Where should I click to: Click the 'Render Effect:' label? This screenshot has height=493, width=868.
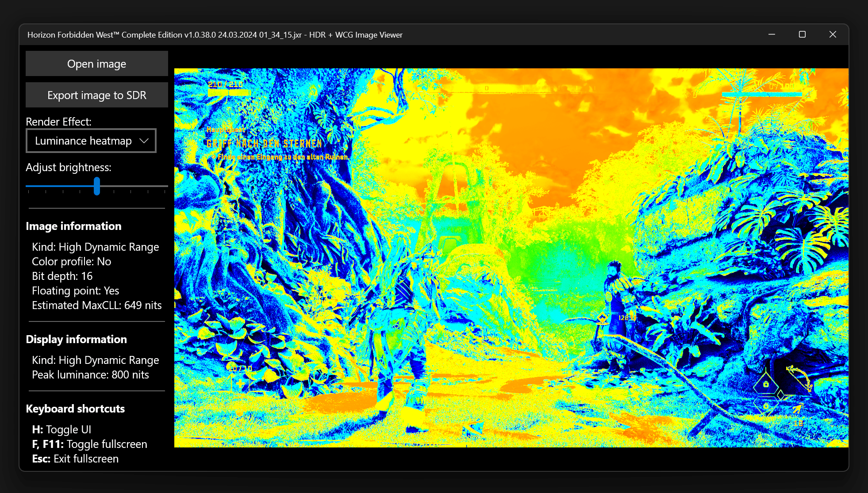point(58,122)
